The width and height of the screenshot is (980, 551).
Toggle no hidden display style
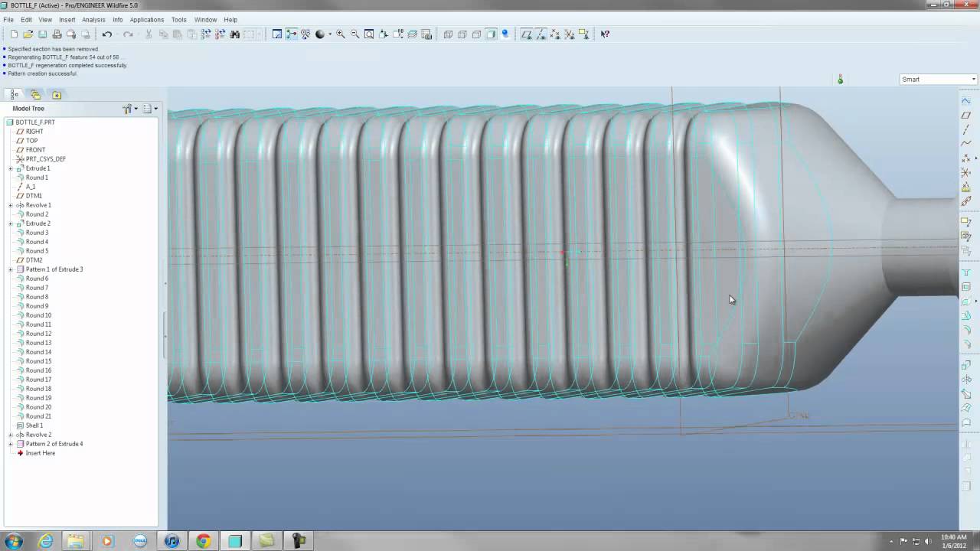[476, 34]
